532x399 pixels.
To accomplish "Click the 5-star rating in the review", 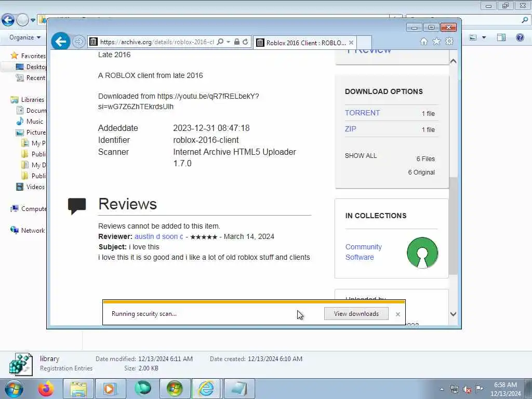I will [x=204, y=237].
